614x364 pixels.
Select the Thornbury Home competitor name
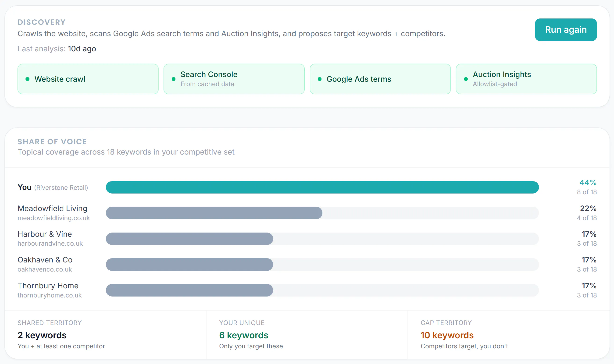point(48,286)
